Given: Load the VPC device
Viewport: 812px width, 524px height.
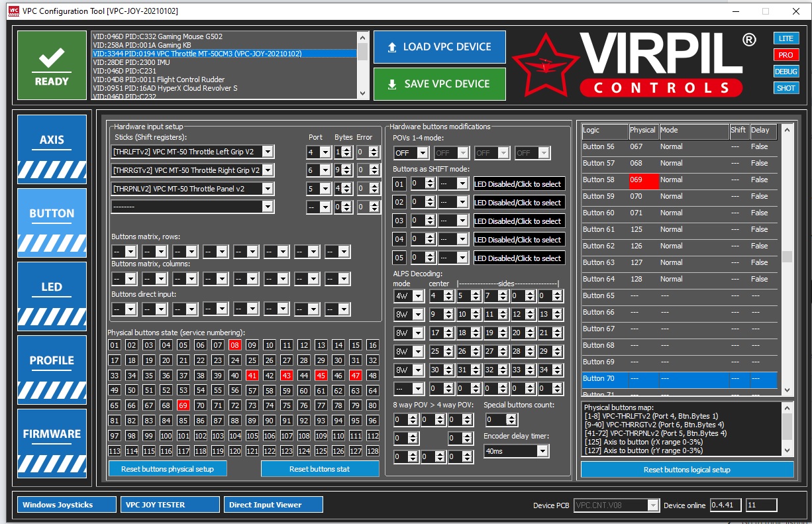Looking at the screenshot, I should 440,47.
